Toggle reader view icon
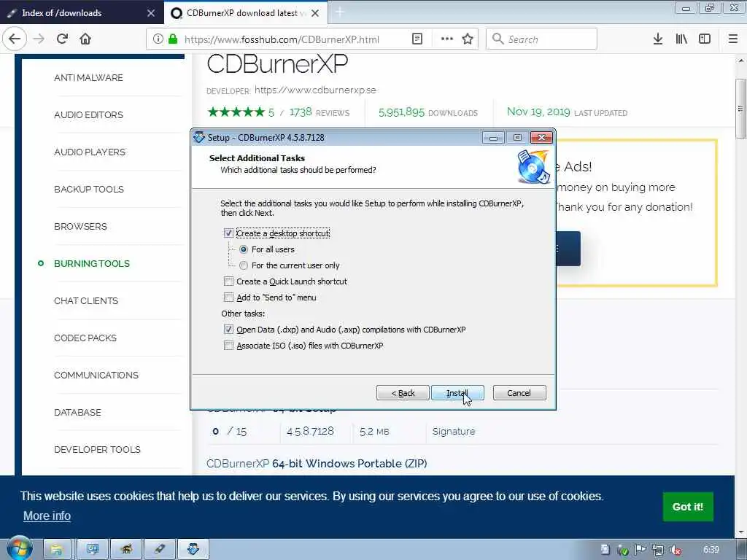This screenshot has height=560, width=747. pos(417,39)
